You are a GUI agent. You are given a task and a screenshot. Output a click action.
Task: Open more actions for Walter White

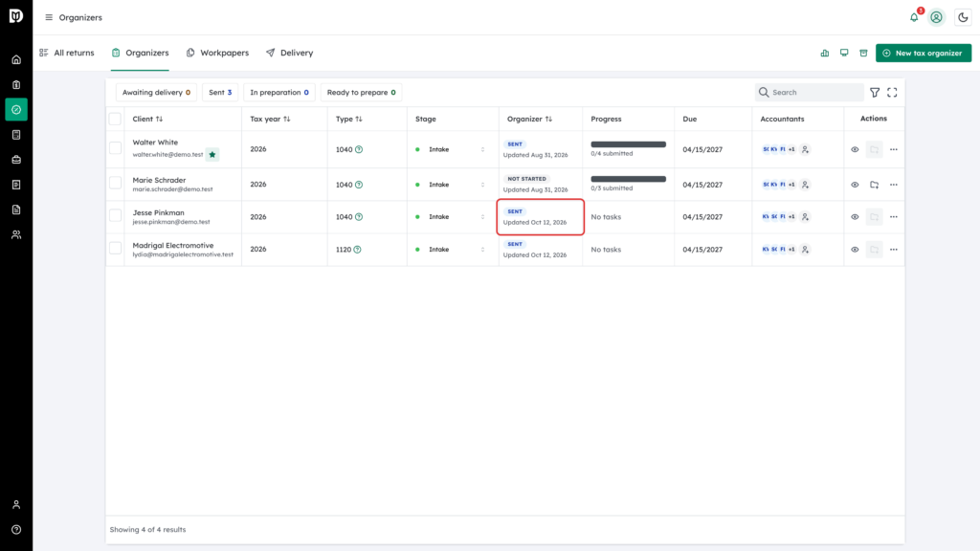[893, 149]
